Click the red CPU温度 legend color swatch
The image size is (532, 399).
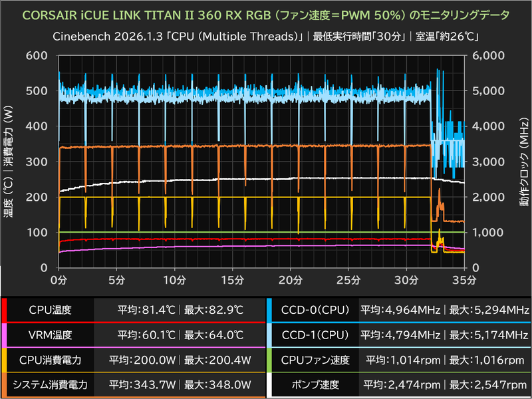(x=4, y=310)
